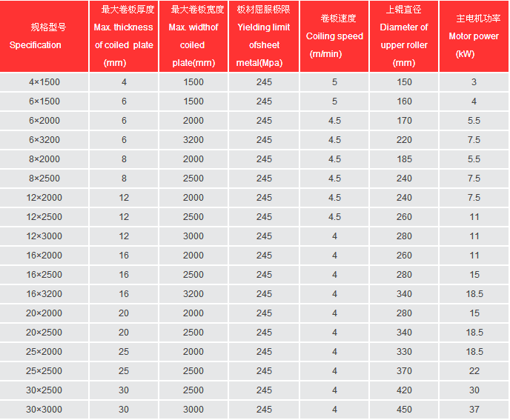The height and width of the screenshot is (420, 510).
Task: Click the upper roller diameter value 420
Action: (404, 390)
